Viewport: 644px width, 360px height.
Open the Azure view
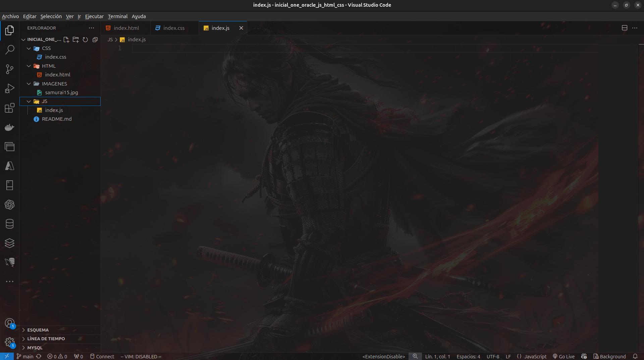(x=9, y=166)
